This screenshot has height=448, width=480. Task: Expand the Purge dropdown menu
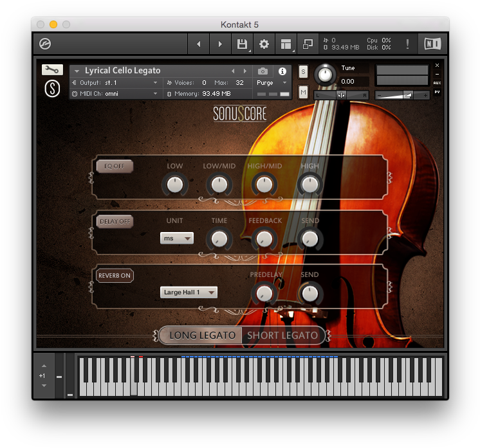[272, 83]
